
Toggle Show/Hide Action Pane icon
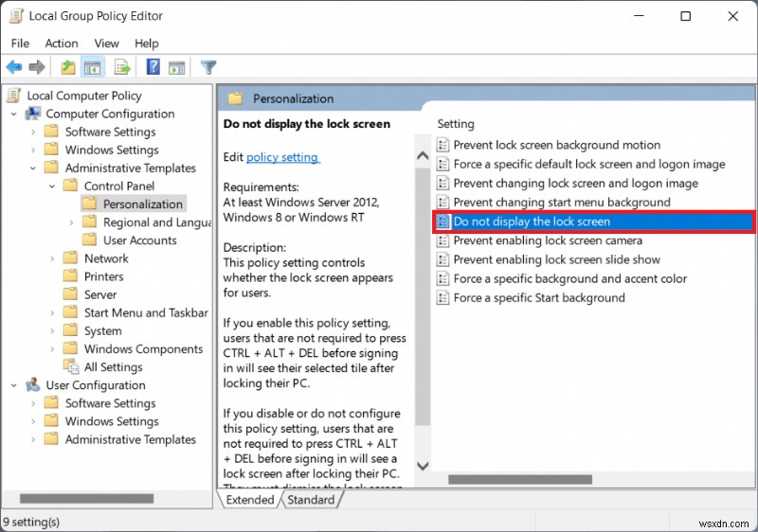[x=176, y=67]
